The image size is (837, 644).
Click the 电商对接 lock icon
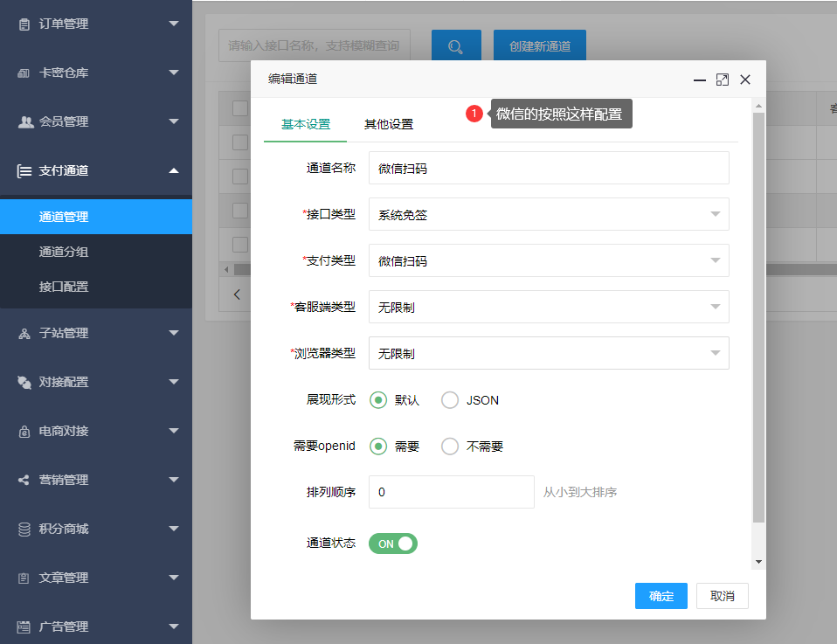click(24, 431)
